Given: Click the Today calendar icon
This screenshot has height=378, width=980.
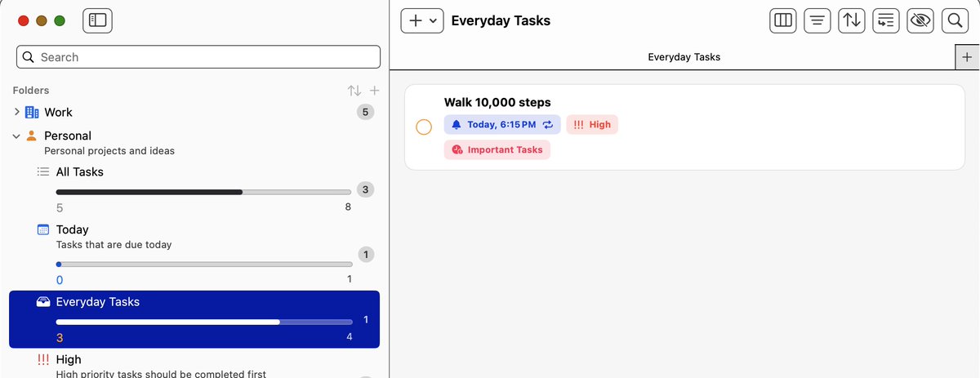Looking at the screenshot, I should (x=43, y=229).
